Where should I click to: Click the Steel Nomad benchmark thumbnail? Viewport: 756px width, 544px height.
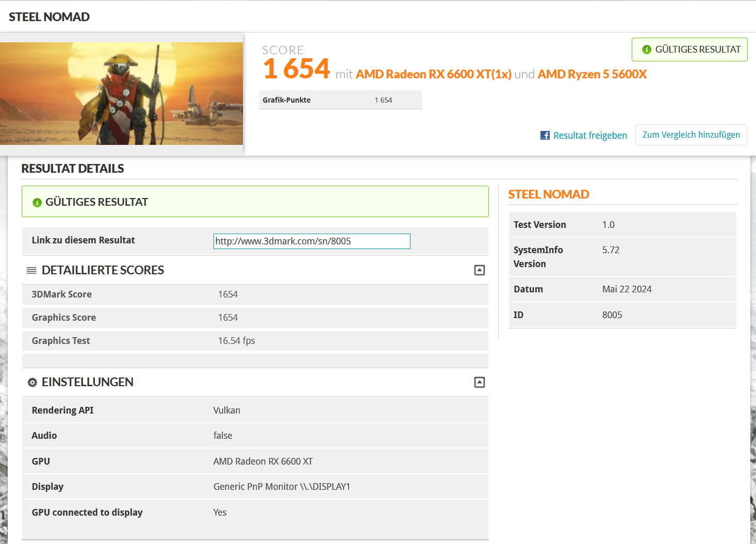click(x=121, y=93)
